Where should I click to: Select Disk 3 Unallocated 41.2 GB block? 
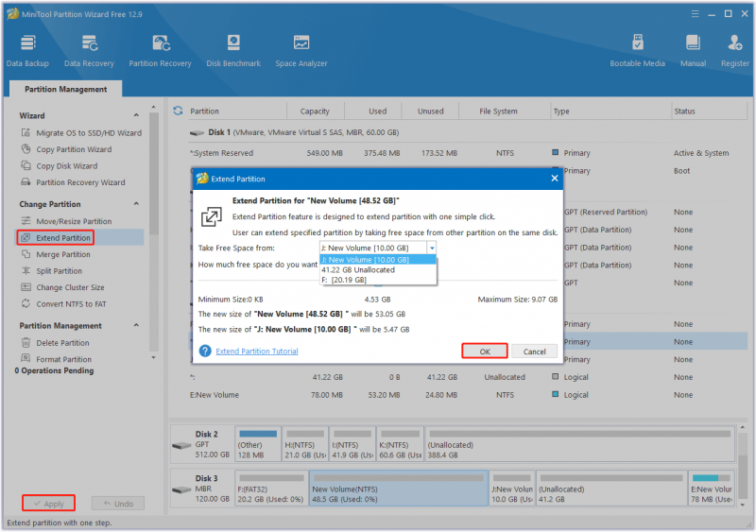coord(611,489)
